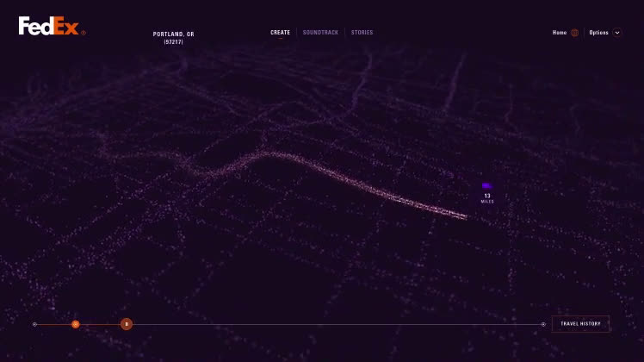Select the first orange timeline waypoint

(76, 324)
